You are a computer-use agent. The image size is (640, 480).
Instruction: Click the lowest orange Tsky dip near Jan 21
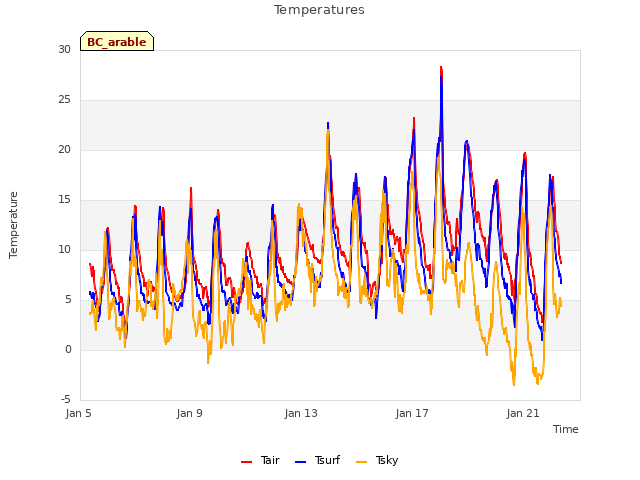coord(514,384)
